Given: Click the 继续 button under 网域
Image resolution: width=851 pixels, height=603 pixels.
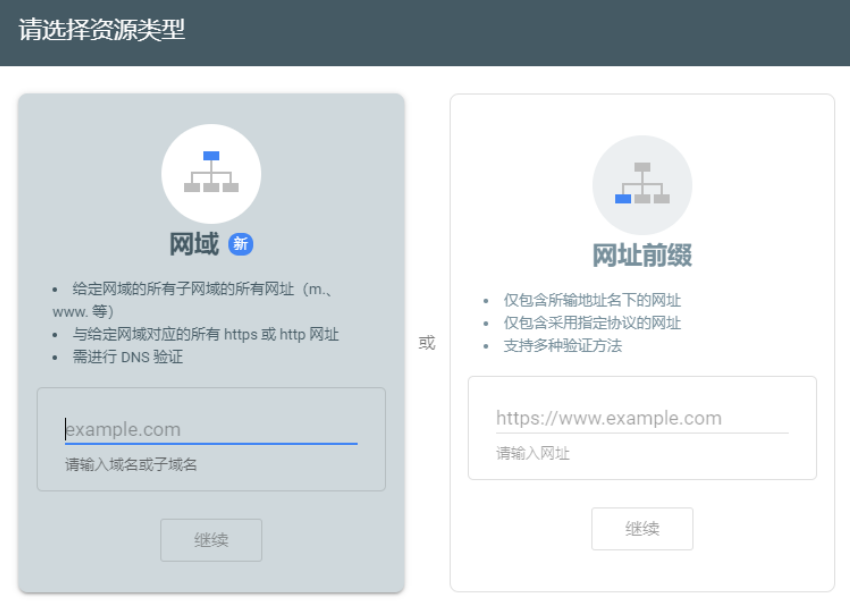Looking at the screenshot, I should tap(211, 539).
